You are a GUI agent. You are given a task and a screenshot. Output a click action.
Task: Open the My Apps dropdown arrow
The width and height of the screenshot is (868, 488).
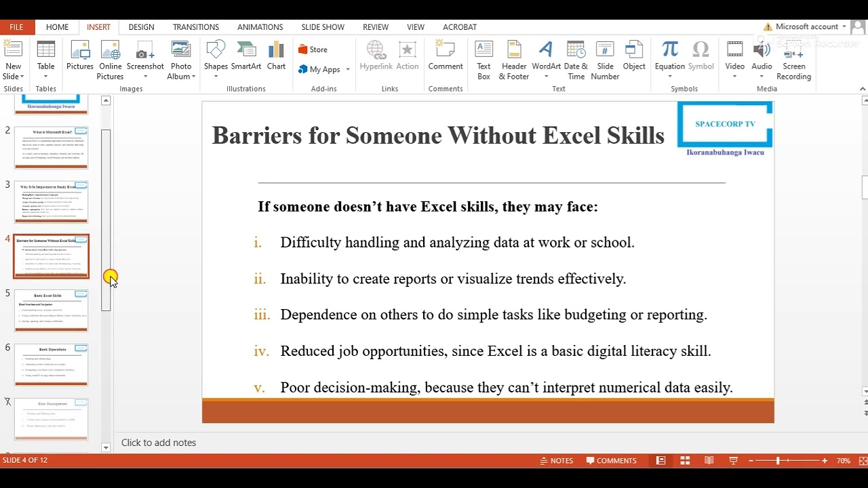(348, 70)
